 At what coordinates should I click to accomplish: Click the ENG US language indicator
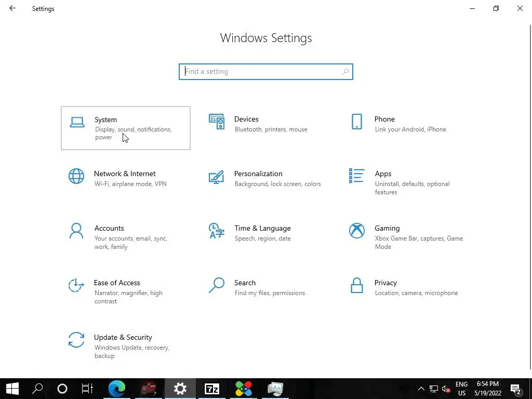tap(461, 389)
